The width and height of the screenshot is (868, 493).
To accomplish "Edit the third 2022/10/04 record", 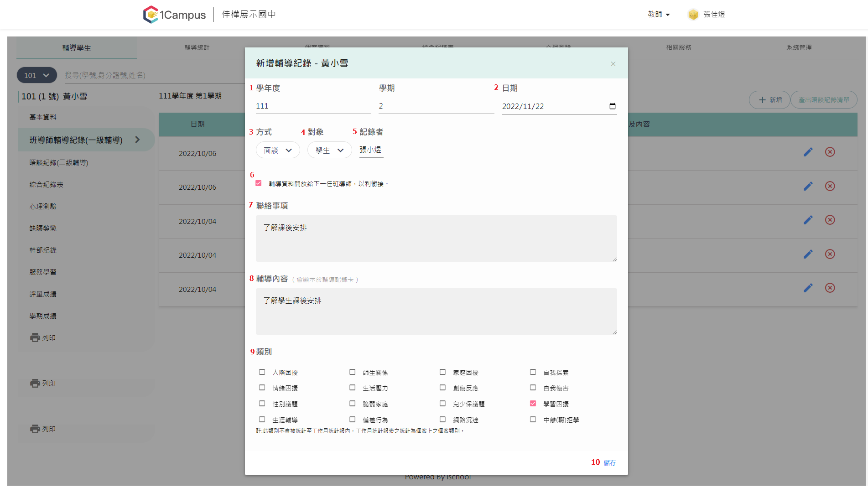I will (808, 288).
